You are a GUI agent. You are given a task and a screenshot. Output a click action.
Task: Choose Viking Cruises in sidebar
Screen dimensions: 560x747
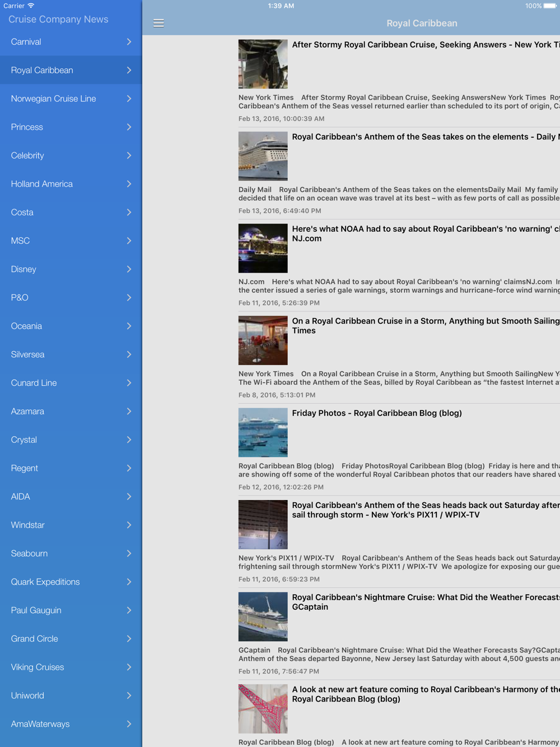coord(71,667)
